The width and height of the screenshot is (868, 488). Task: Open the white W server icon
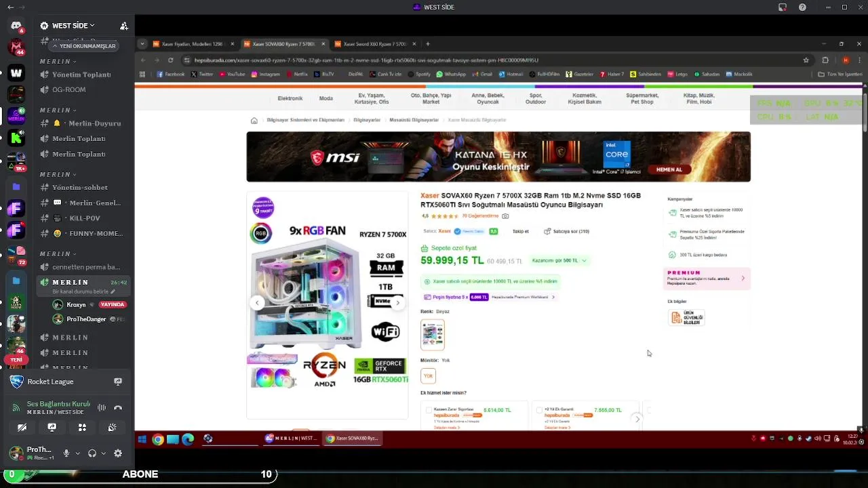click(16, 73)
